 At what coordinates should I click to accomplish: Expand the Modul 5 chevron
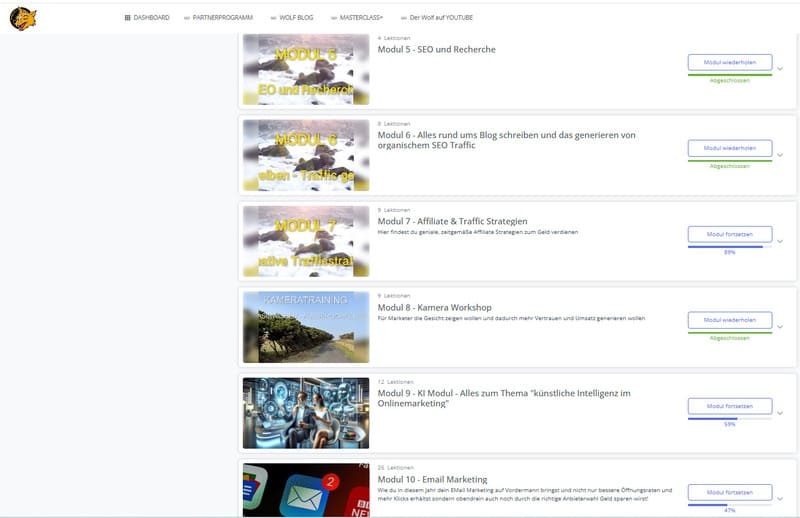(x=780, y=69)
